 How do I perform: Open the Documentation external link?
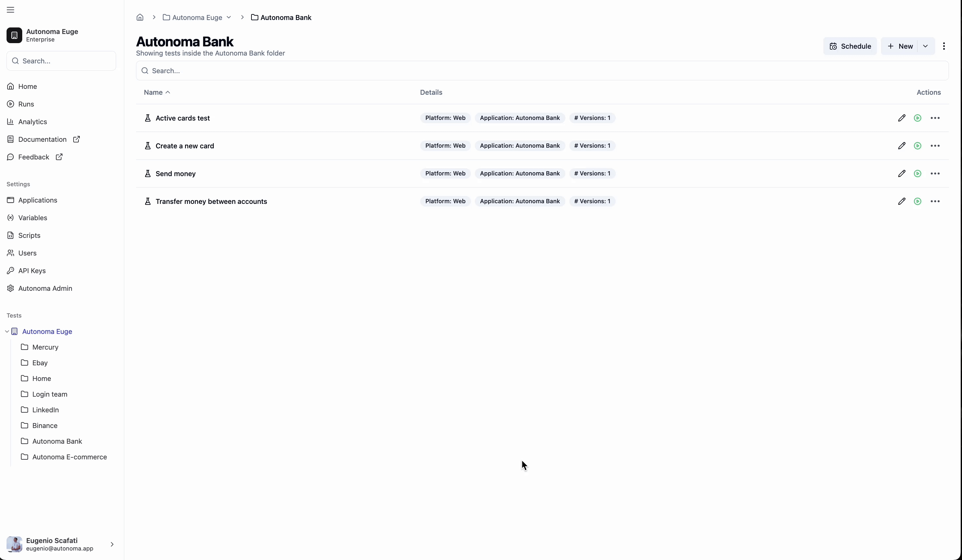[x=43, y=139]
